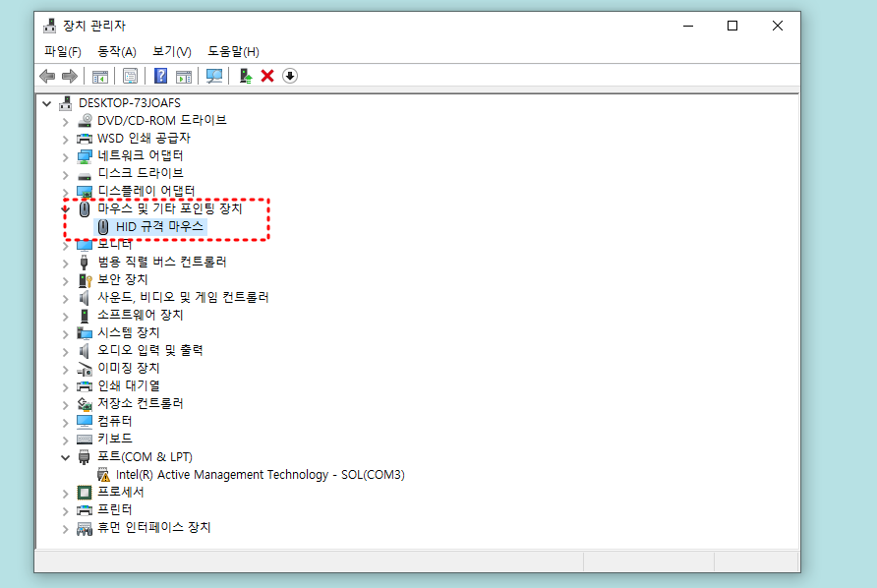The height and width of the screenshot is (588, 877).
Task: Expand WSD 인쇄 공급자 node
Action: [x=66, y=139]
